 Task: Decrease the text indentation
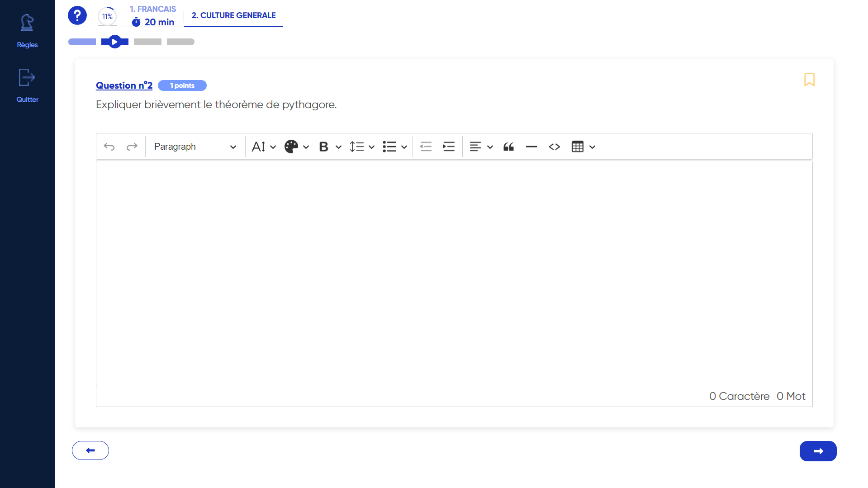click(x=426, y=147)
